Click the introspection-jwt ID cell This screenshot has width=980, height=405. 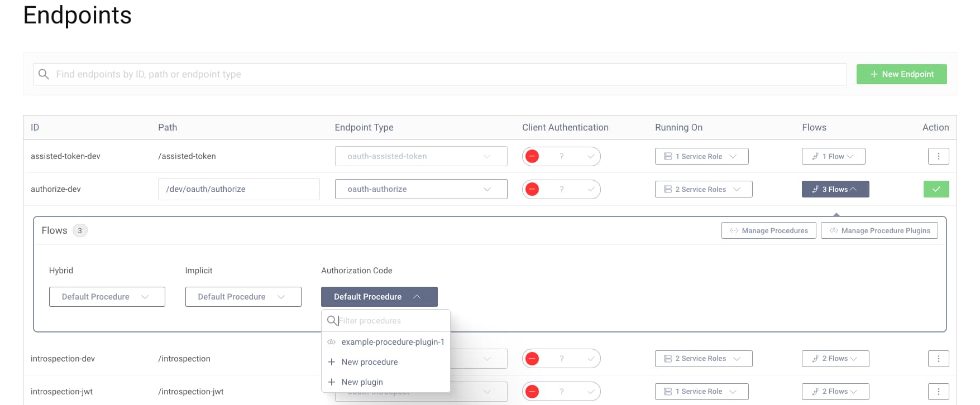click(62, 392)
